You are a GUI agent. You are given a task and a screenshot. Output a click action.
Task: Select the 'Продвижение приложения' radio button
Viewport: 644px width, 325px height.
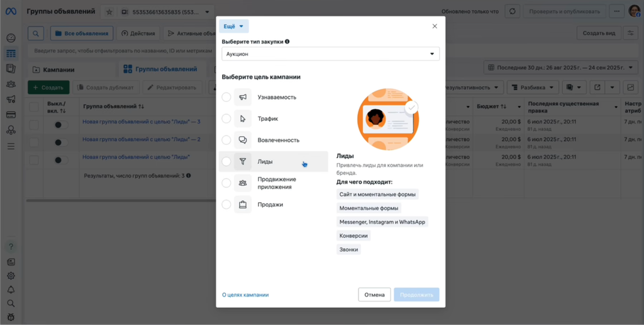[226, 183]
